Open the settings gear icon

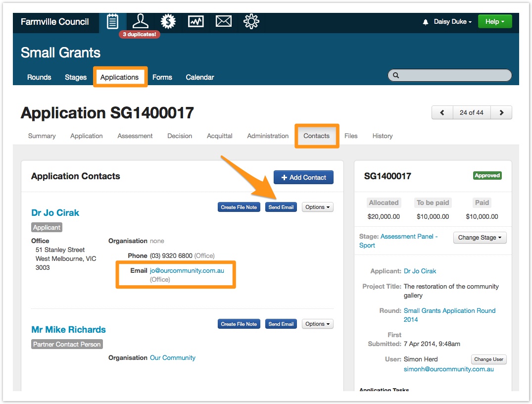(x=251, y=22)
